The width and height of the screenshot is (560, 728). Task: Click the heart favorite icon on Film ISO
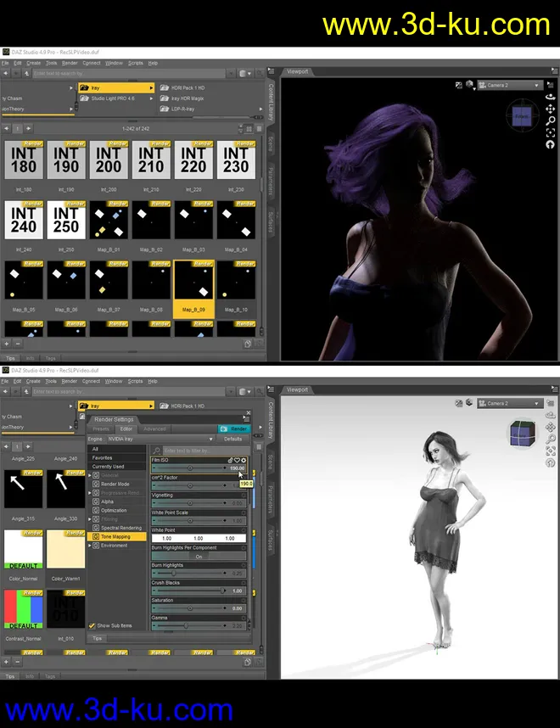tap(237, 460)
